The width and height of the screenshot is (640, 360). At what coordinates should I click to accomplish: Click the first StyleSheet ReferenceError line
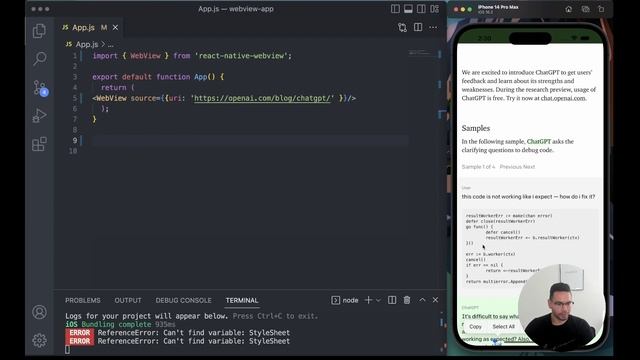(178, 333)
